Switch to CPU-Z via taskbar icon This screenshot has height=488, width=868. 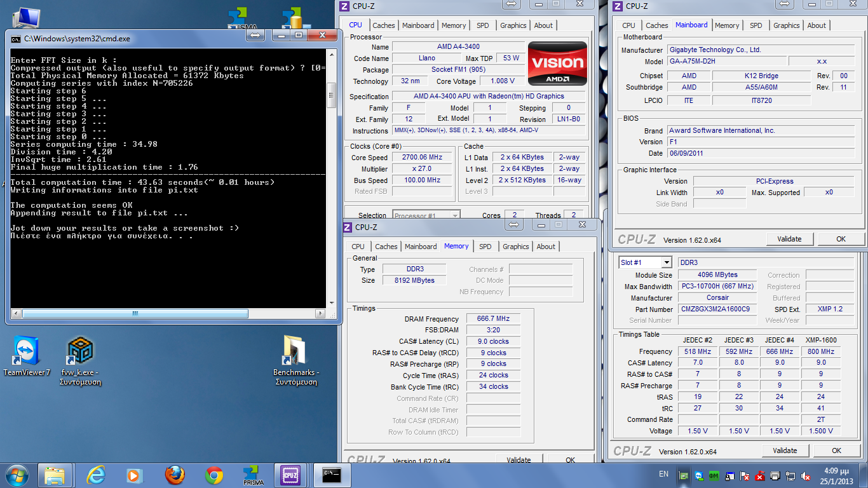[x=290, y=475]
